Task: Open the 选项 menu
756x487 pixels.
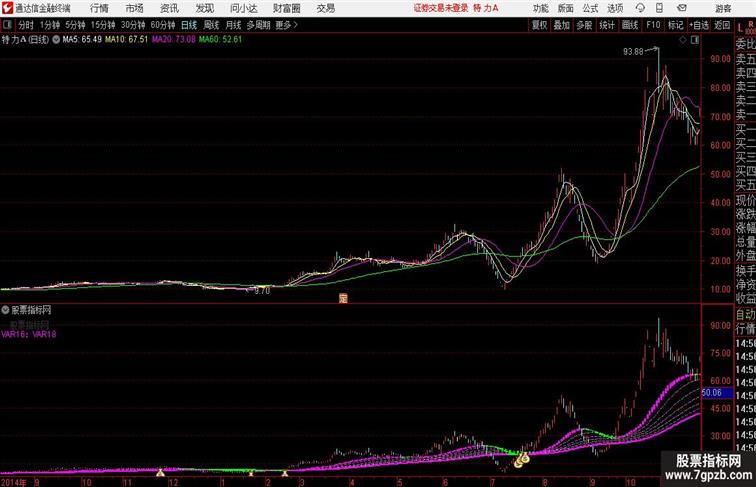Action: (615, 8)
